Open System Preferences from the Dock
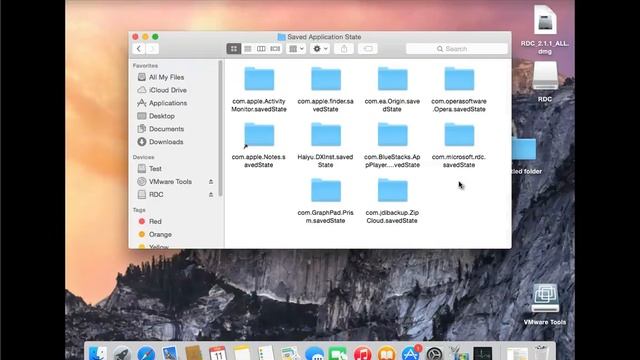Viewport: 640px width, 360px height. click(x=435, y=353)
